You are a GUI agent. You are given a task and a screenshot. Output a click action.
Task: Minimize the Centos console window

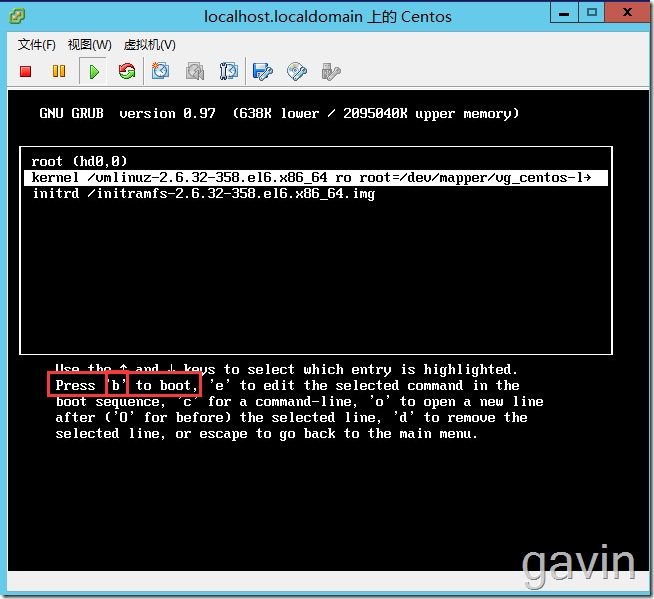pos(564,13)
